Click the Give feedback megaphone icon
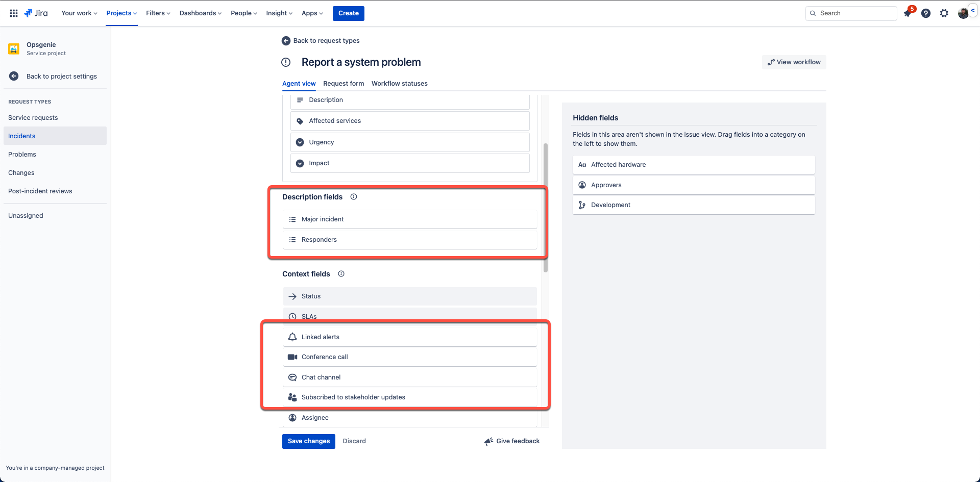 point(488,441)
